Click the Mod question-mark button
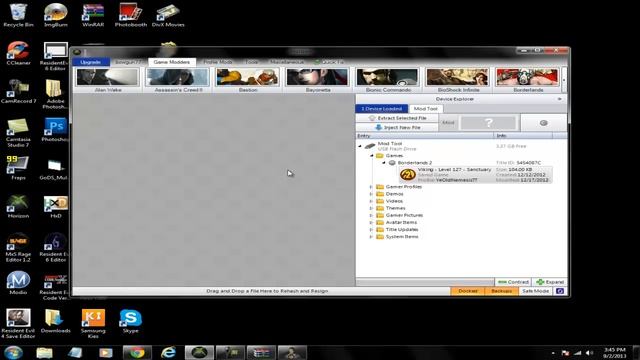This screenshot has height=360, width=640. tap(488, 122)
